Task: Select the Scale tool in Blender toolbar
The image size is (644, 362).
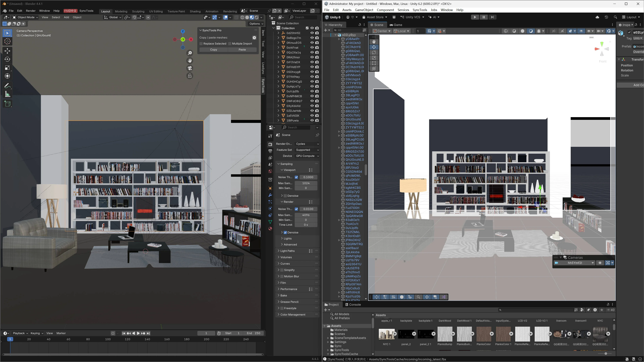Action: (7, 68)
